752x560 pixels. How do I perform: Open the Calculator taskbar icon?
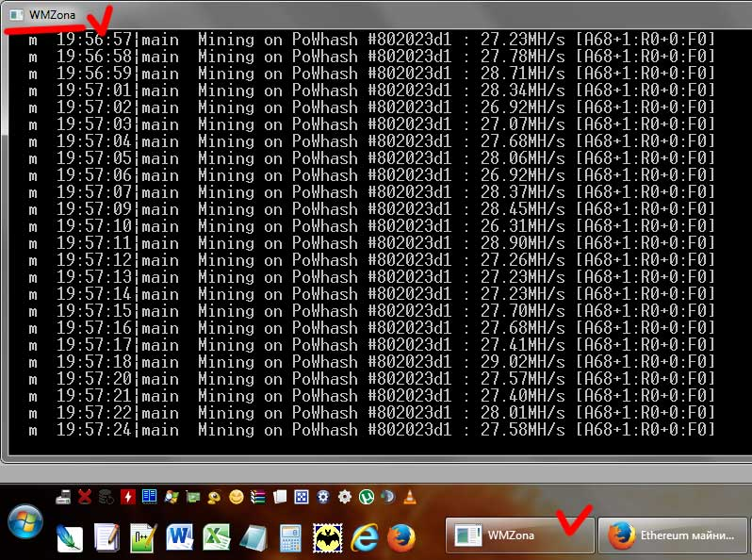click(290, 537)
